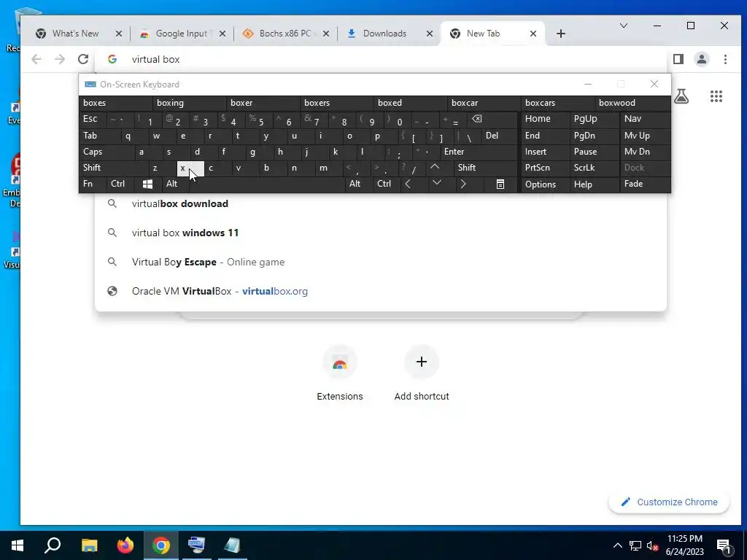Choose 'boxing' word prediction
This screenshot has width=747, height=560.
tap(190, 103)
